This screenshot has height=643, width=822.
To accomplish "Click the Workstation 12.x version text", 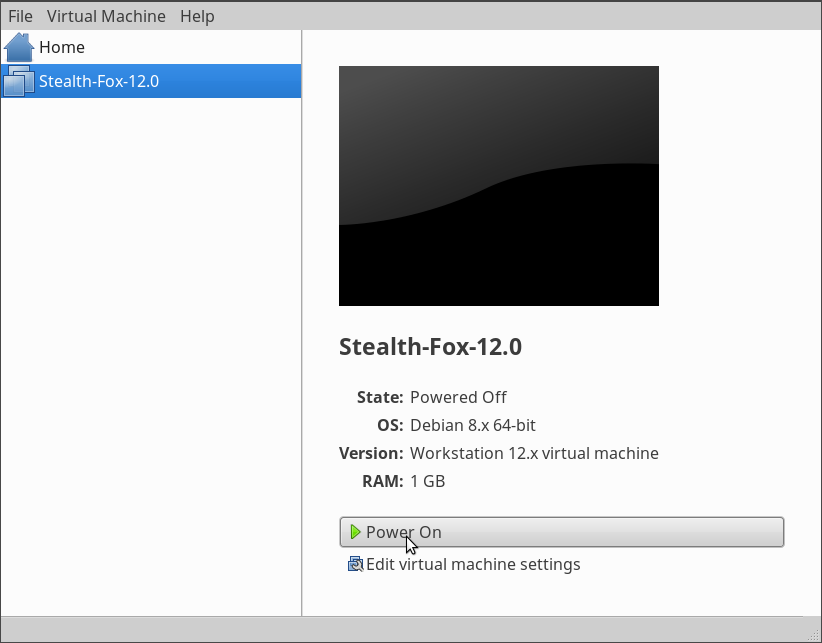I will click(x=534, y=453).
